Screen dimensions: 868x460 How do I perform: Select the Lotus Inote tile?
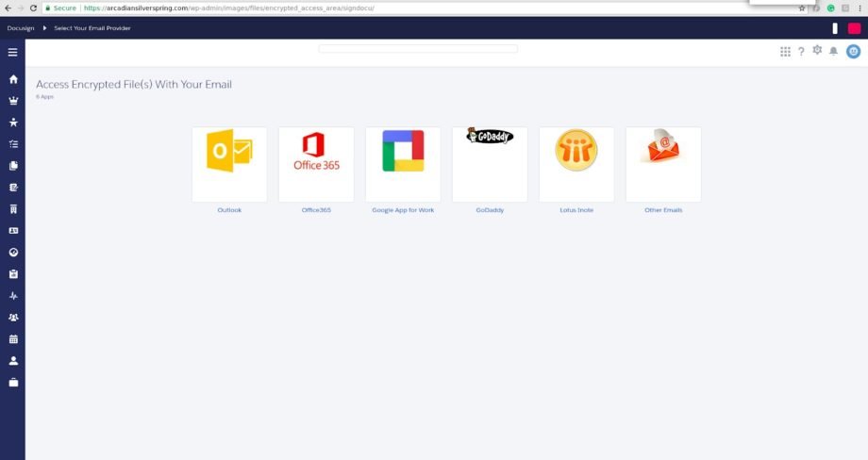(x=576, y=164)
